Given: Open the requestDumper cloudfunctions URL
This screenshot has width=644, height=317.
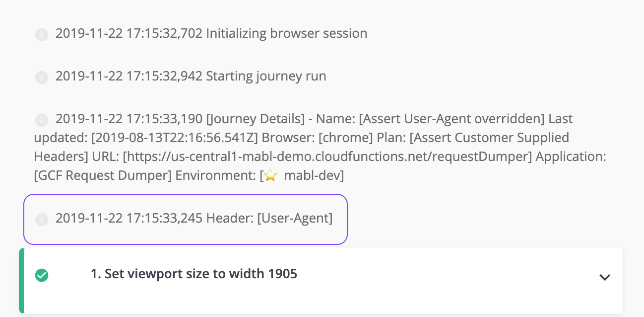Looking at the screenshot, I should coord(327,157).
